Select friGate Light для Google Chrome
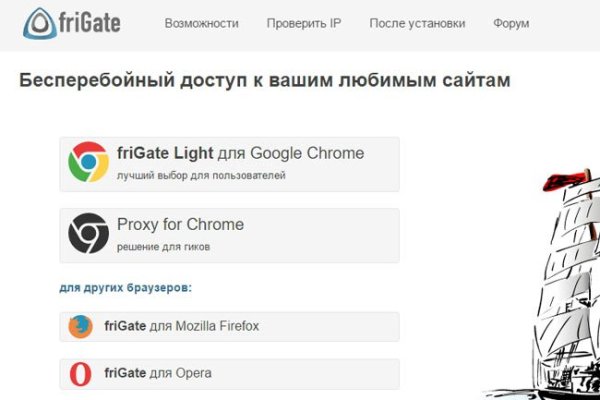600x400 pixels. coord(240,153)
